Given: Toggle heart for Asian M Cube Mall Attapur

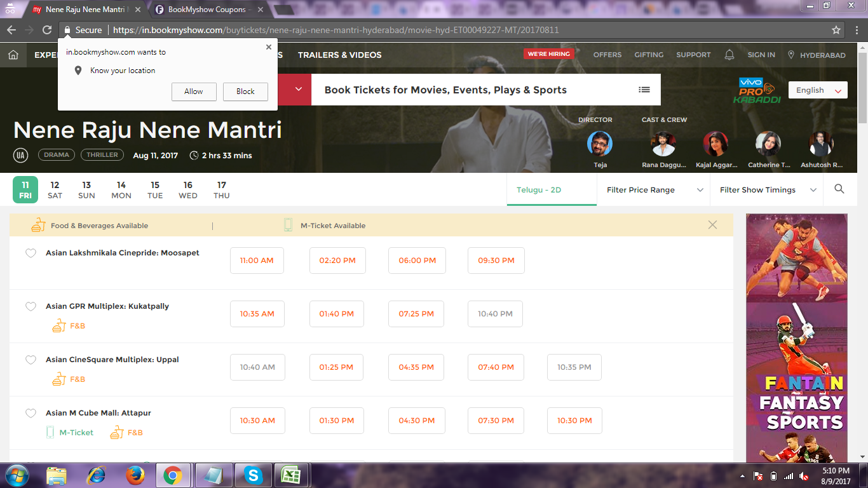Looking at the screenshot, I should tap(31, 413).
